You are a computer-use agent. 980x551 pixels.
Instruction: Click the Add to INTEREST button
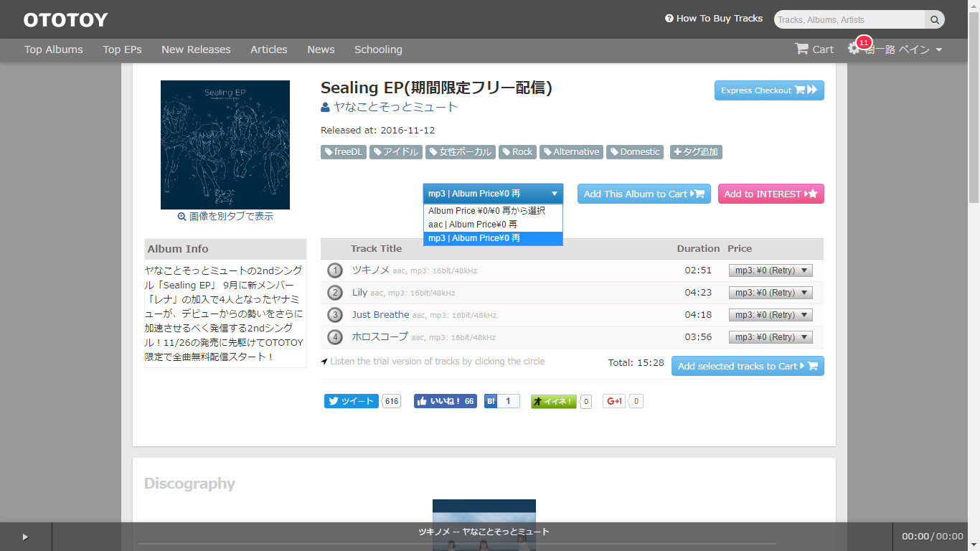coord(771,194)
